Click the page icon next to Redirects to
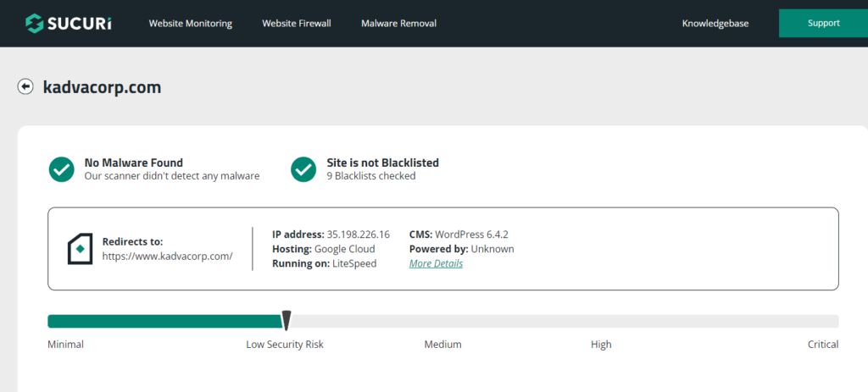 (81, 249)
